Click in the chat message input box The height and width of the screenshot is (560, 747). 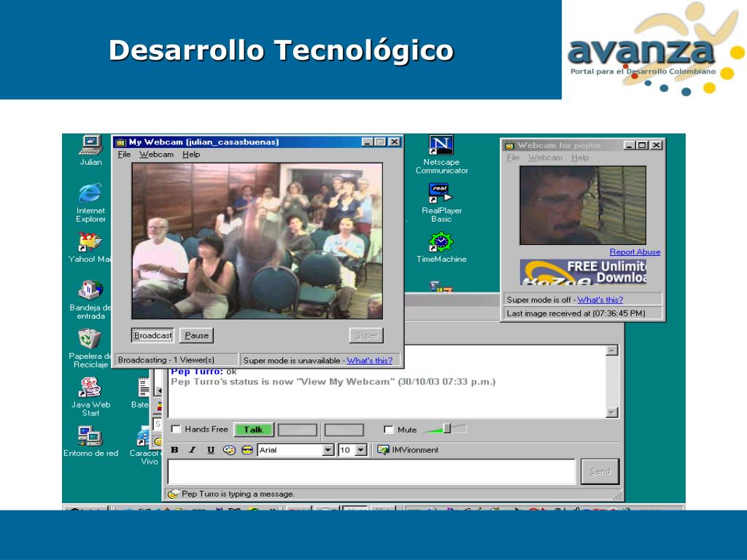tap(371, 472)
